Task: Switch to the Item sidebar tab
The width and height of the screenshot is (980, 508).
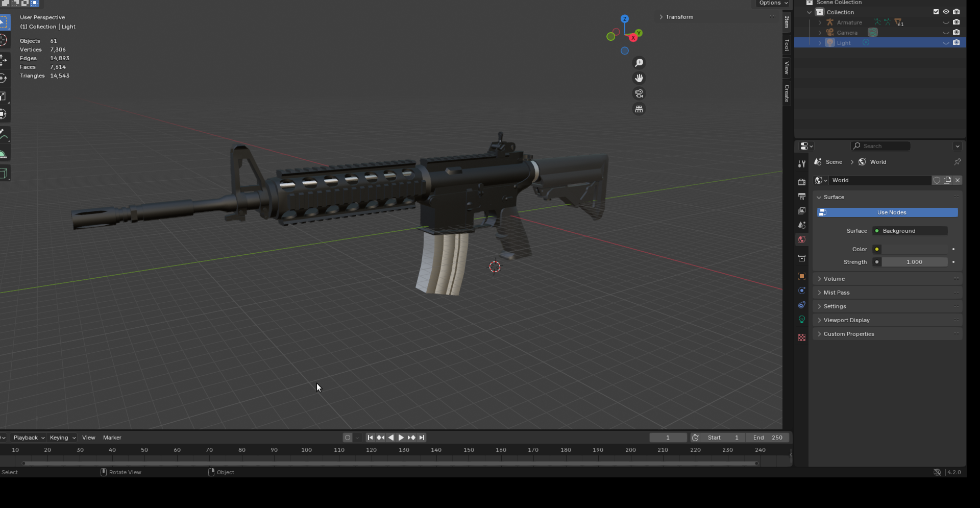Action: 787,22
